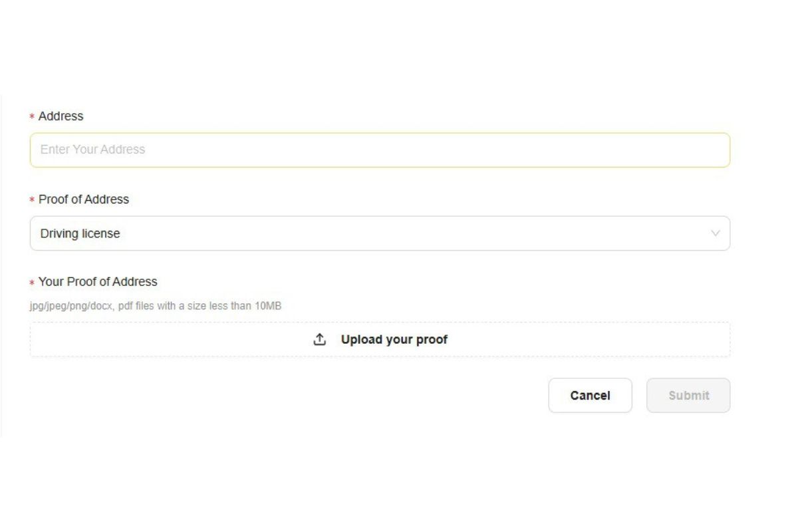Screen dimensions: 798x532
Task: Click the 'Upload your proof' text
Action: 394,340
